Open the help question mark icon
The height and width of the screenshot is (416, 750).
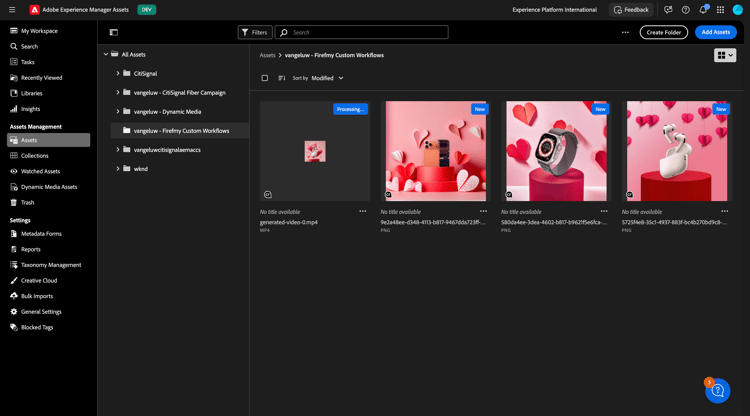[685, 10]
